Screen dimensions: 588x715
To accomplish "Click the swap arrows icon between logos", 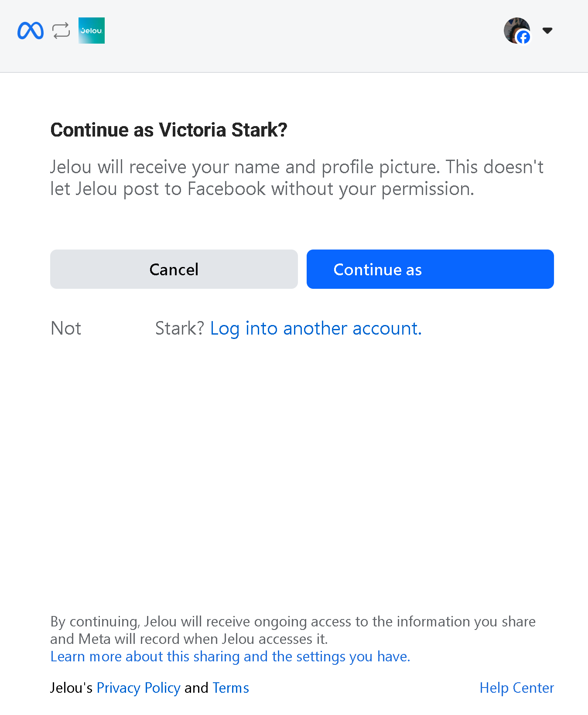I will coord(61,31).
